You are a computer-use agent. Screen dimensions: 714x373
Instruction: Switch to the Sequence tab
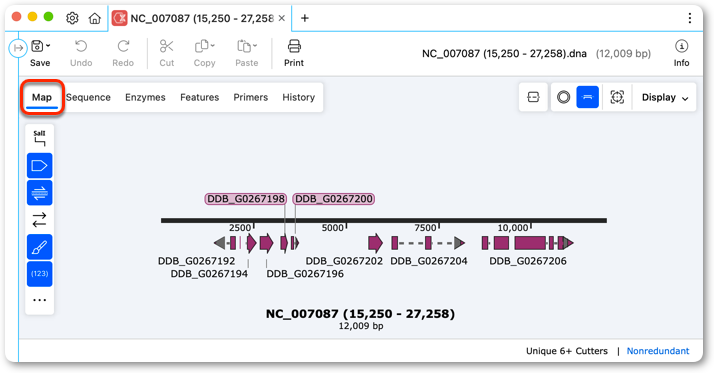(88, 97)
